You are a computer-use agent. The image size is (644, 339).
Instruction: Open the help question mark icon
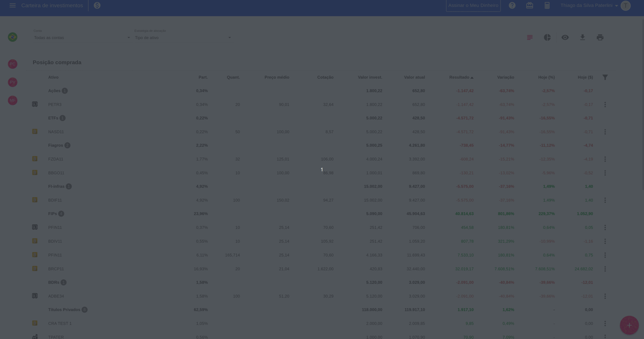click(x=512, y=5)
